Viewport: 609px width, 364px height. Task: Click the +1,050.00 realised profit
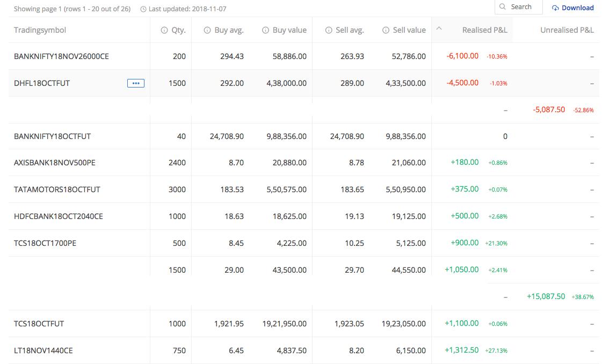click(x=461, y=270)
